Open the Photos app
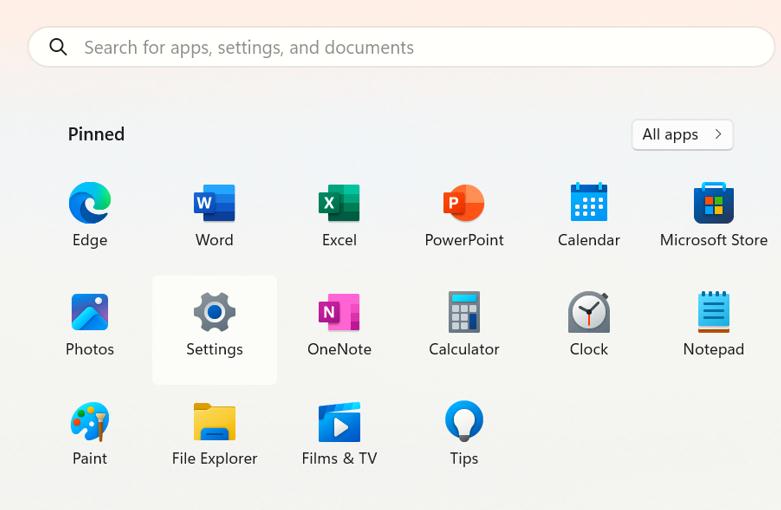781x510 pixels. (x=89, y=313)
